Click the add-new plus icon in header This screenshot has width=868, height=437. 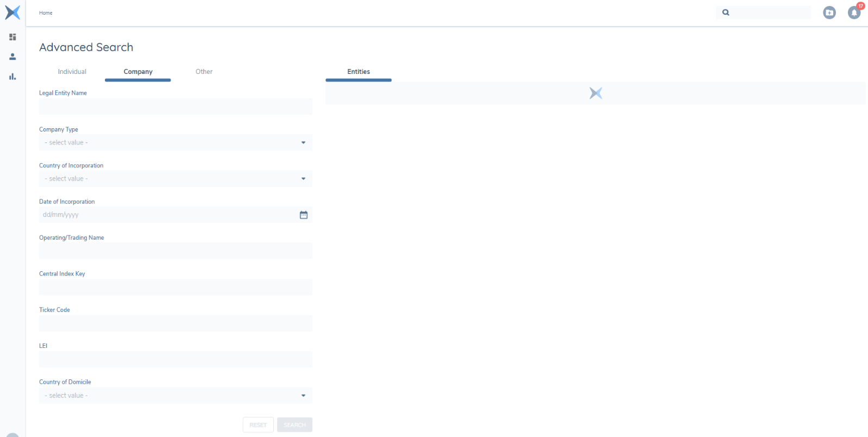point(829,13)
